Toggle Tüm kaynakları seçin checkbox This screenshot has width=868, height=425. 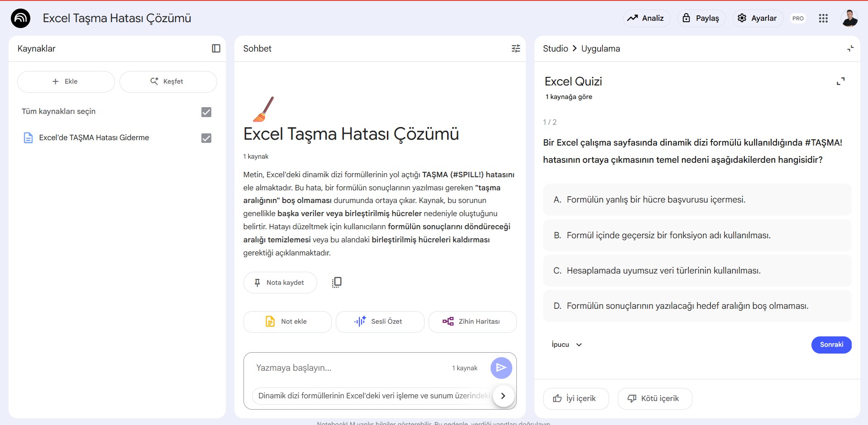(x=206, y=112)
